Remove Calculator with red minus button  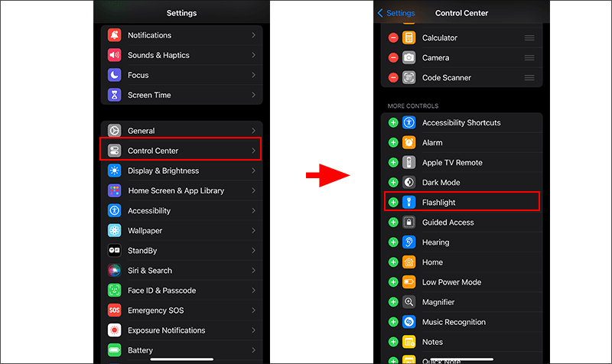point(393,37)
